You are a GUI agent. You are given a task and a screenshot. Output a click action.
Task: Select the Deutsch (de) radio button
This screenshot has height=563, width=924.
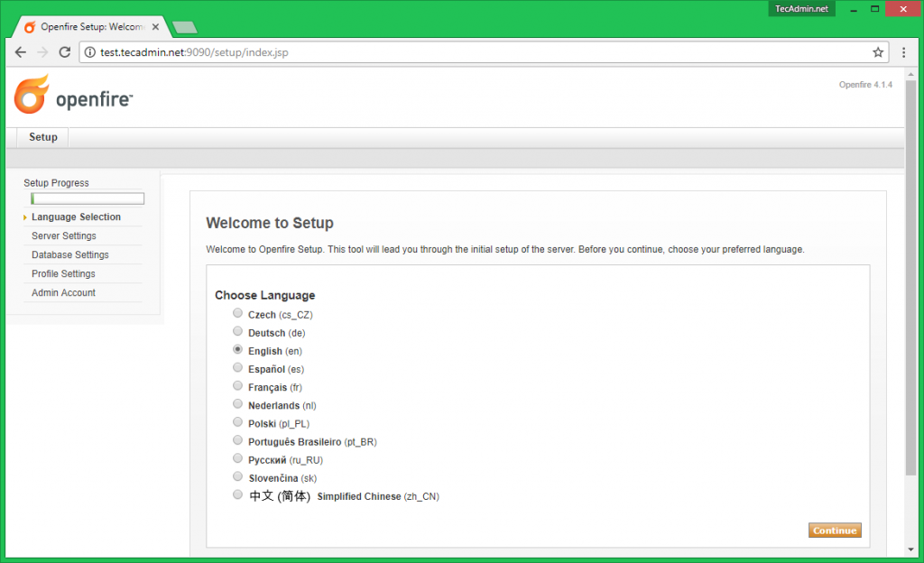(237, 332)
